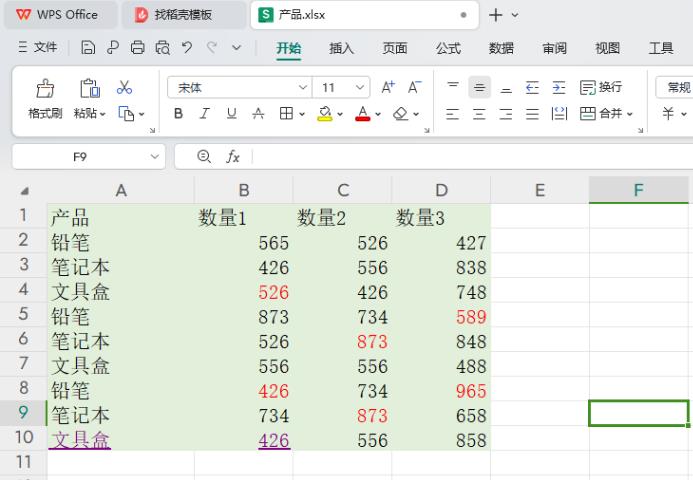Open Print Preview icon
The image size is (693, 480).
pyautogui.click(x=162, y=47)
